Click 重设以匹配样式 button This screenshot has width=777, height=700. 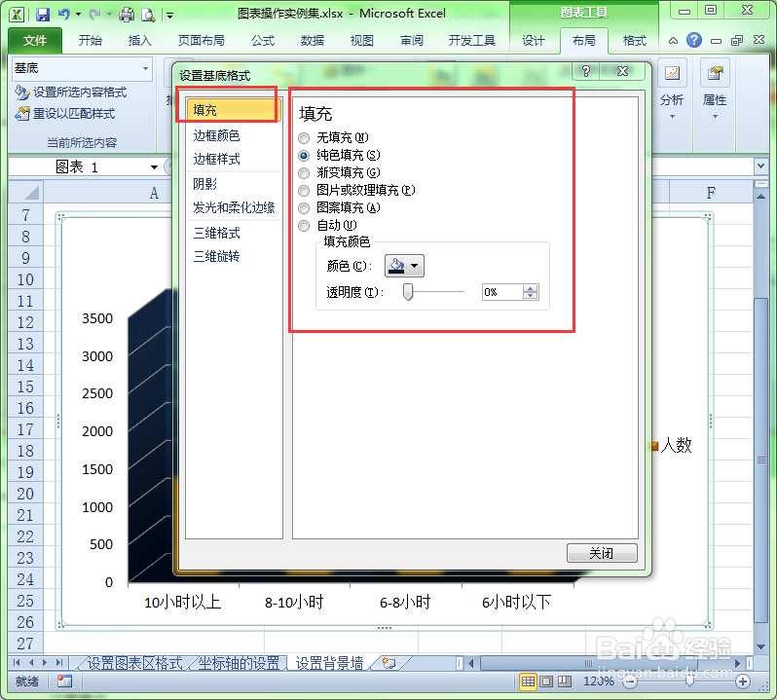tap(65, 114)
